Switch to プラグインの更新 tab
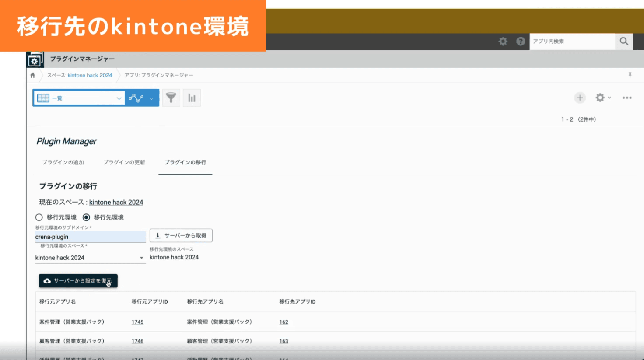 click(124, 162)
